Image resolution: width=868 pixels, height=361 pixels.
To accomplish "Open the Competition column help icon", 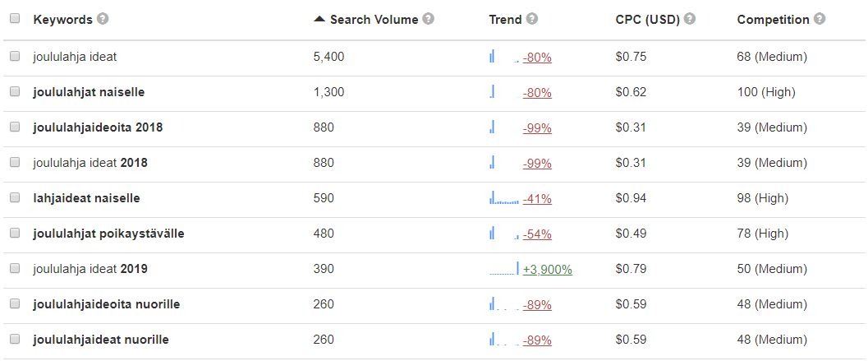I will (820, 19).
